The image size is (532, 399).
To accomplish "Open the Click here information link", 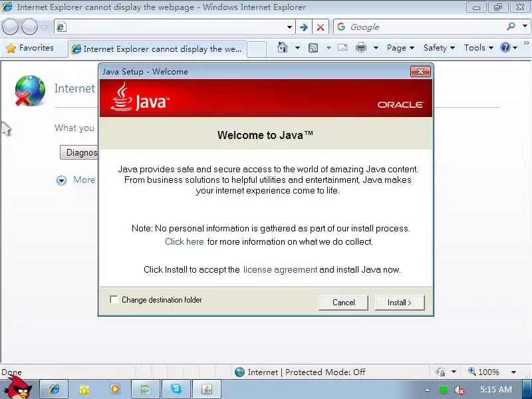I will 184,241.
